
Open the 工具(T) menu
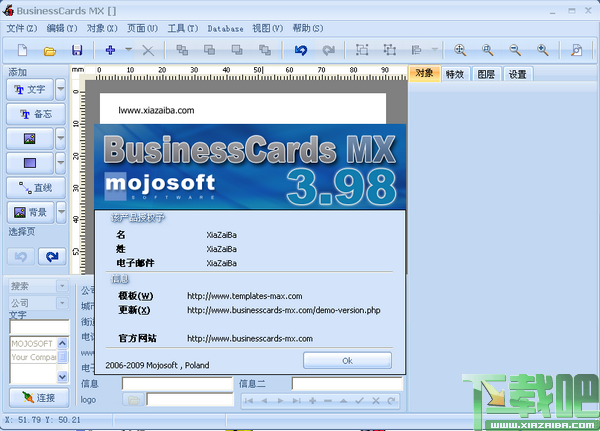(183, 28)
